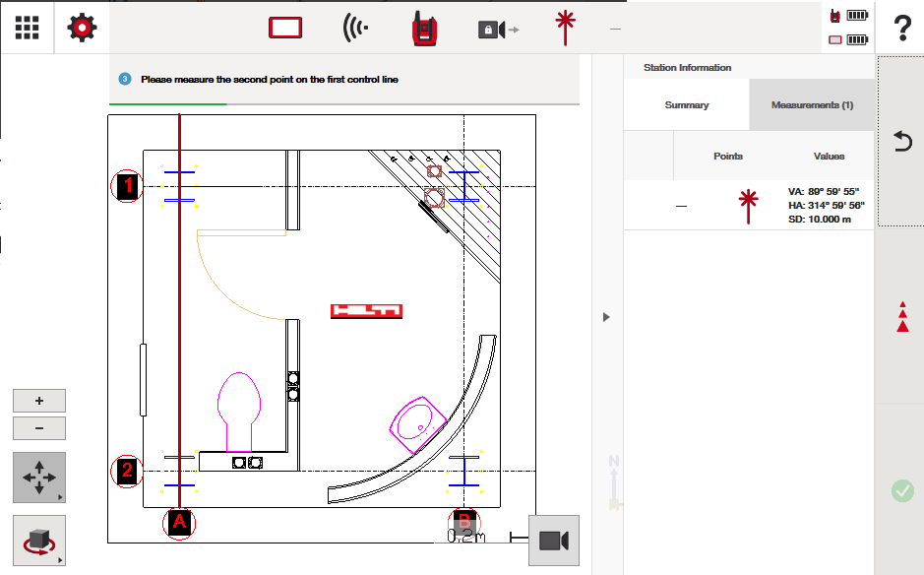Expand the 3D cube view options

(x=39, y=541)
